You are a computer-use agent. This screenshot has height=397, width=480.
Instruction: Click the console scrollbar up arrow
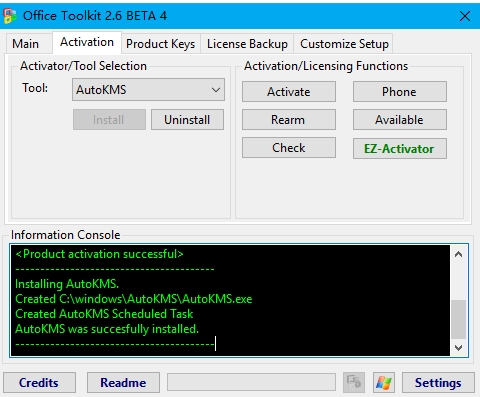[459, 255]
